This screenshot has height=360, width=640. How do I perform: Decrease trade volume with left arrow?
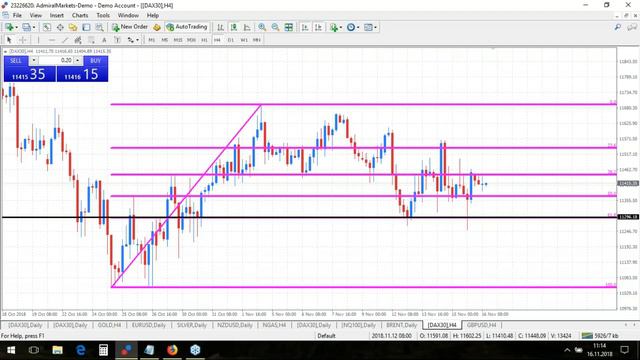33,60
